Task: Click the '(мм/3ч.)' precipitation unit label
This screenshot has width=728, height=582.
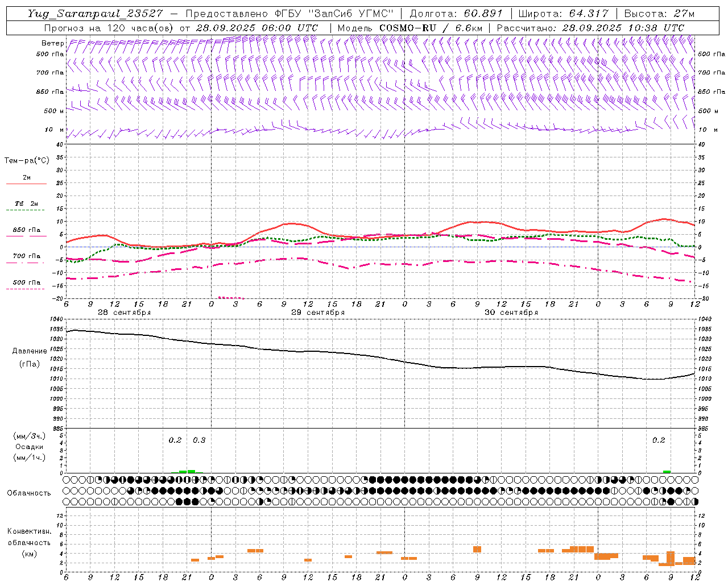Action: [30, 436]
